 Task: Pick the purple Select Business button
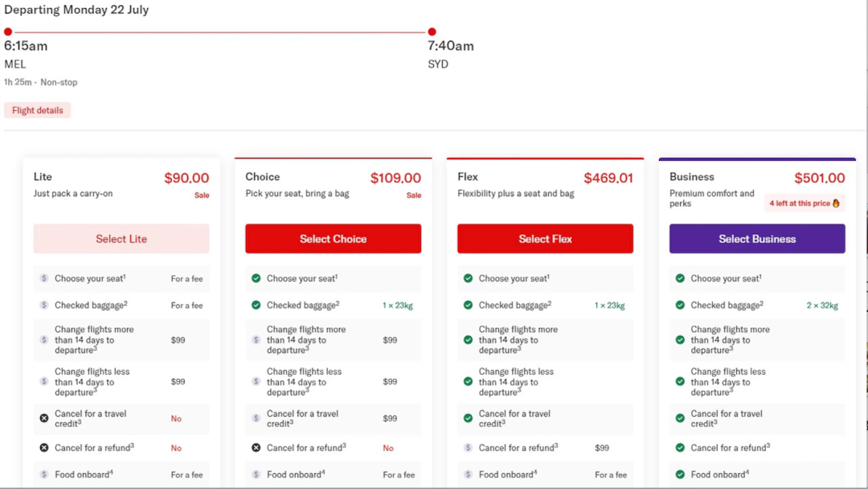point(757,239)
